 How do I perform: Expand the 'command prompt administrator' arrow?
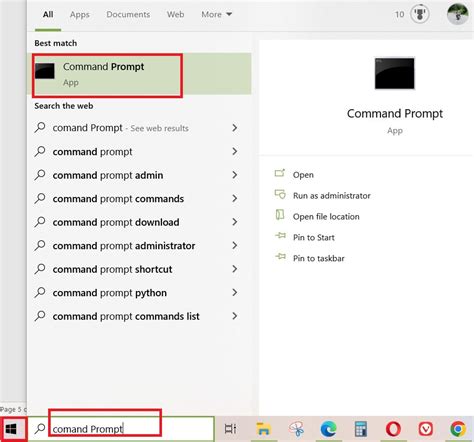click(235, 245)
